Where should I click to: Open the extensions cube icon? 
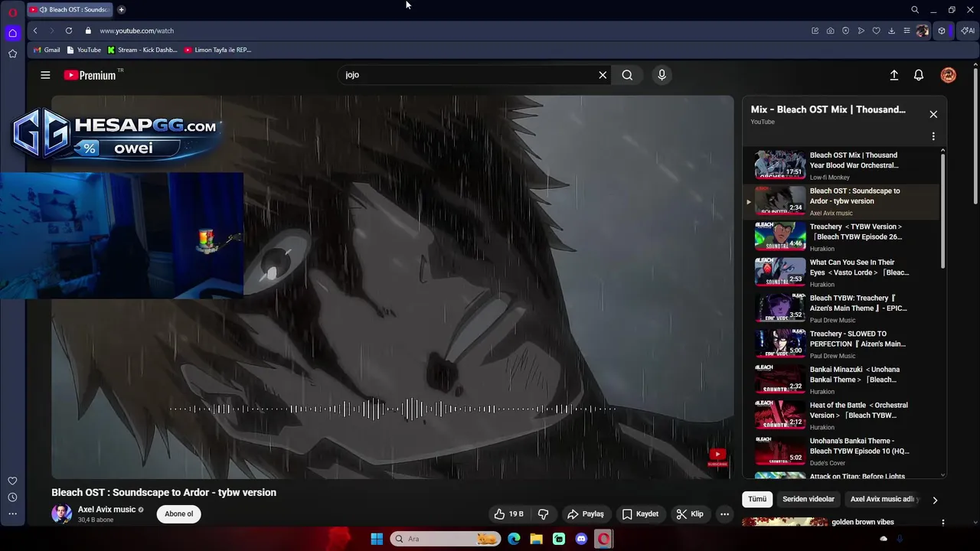[942, 31]
